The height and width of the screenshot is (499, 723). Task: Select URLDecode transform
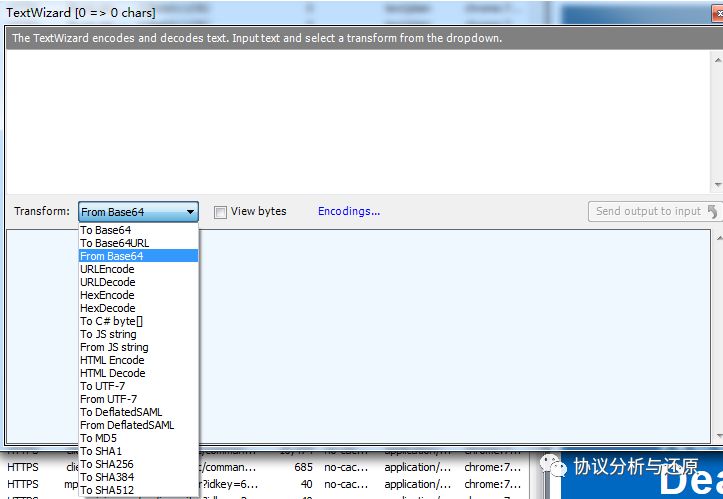(138, 282)
